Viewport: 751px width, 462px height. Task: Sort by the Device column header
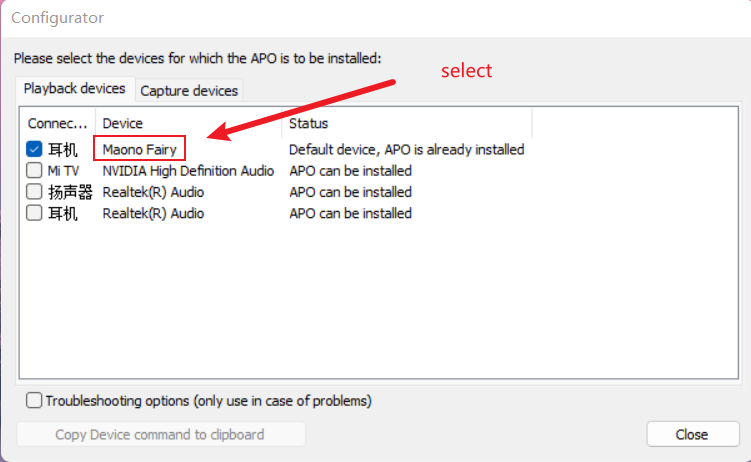188,123
